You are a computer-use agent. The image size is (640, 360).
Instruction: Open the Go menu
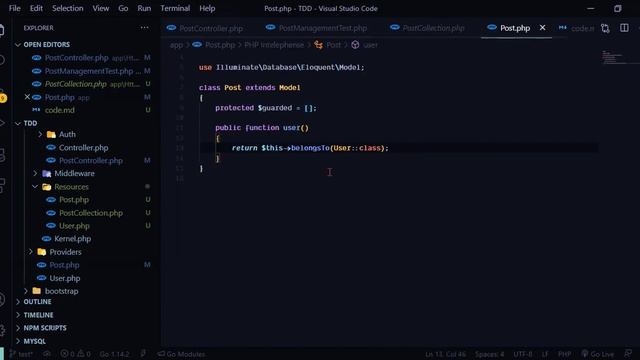[x=123, y=8]
